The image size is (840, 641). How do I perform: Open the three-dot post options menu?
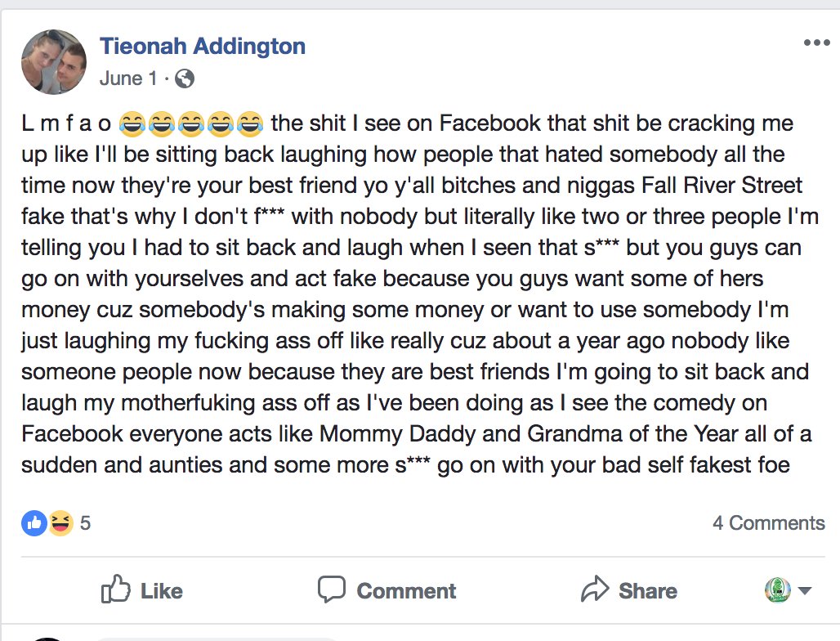coord(816,43)
